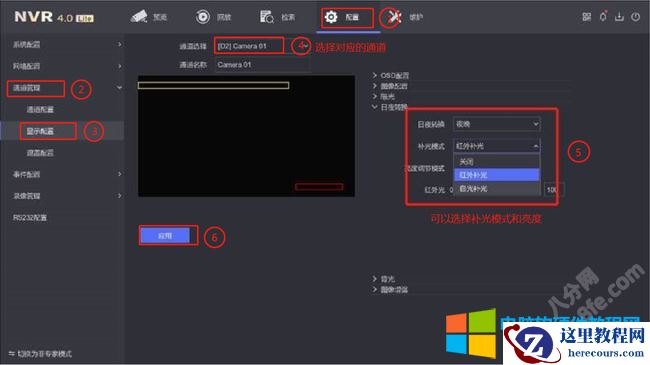Viewport: 650px width, 365px height.
Task: Switch to the 维护 maintenance tab
Action: coord(416,17)
